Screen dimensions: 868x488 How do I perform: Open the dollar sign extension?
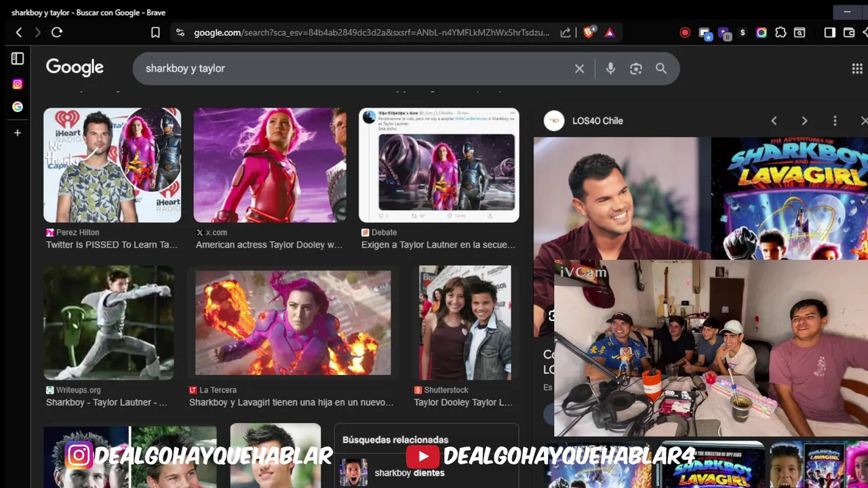click(x=743, y=33)
